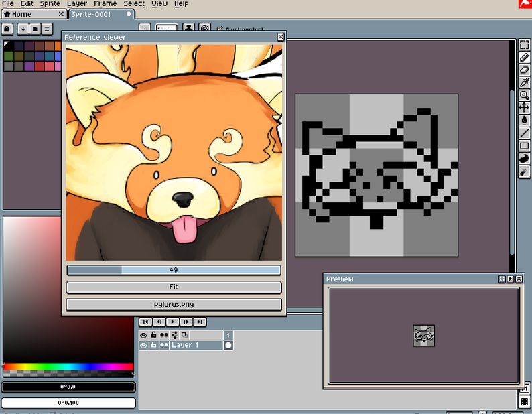Open timeline settings sliders icon
532x414 pixels.
174,335
